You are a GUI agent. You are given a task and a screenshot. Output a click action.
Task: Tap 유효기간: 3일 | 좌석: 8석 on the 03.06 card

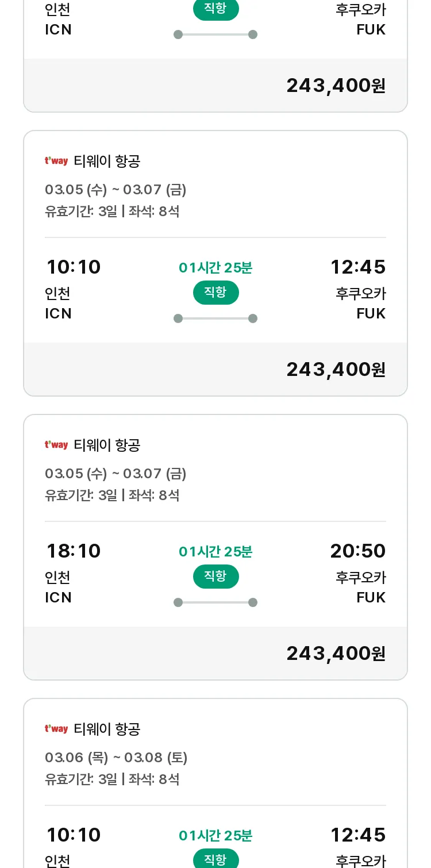[x=112, y=779]
